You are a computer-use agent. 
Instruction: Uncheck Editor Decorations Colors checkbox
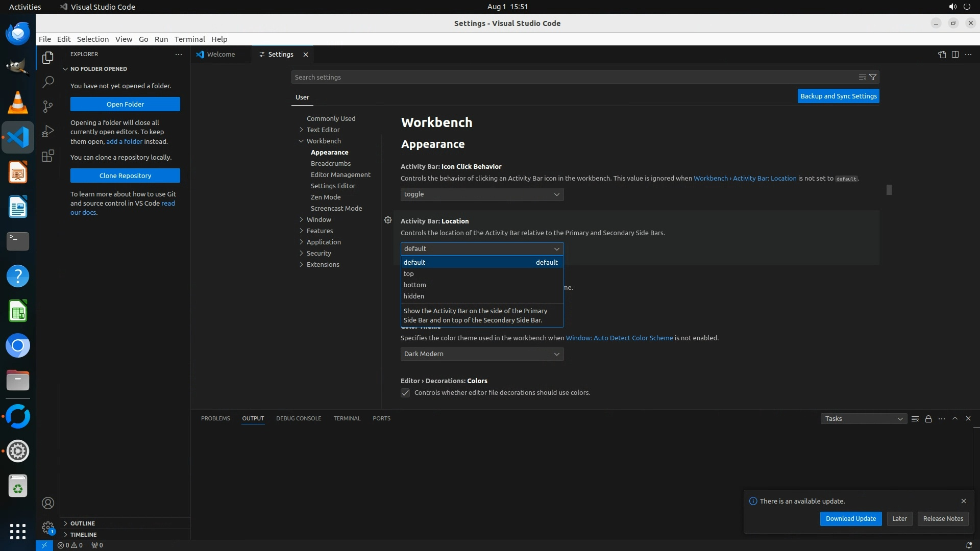click(405, 393)
